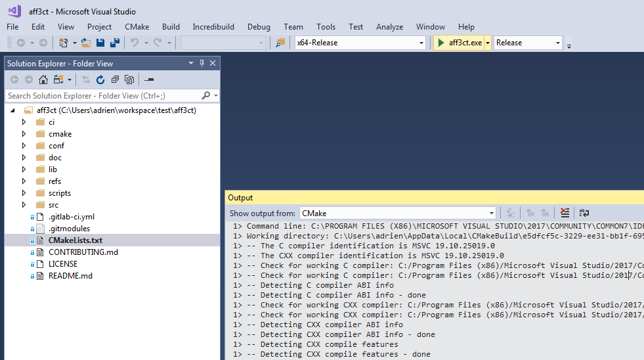
Task: Click the Clear All output icon
Action: click(x=565, y=213)
